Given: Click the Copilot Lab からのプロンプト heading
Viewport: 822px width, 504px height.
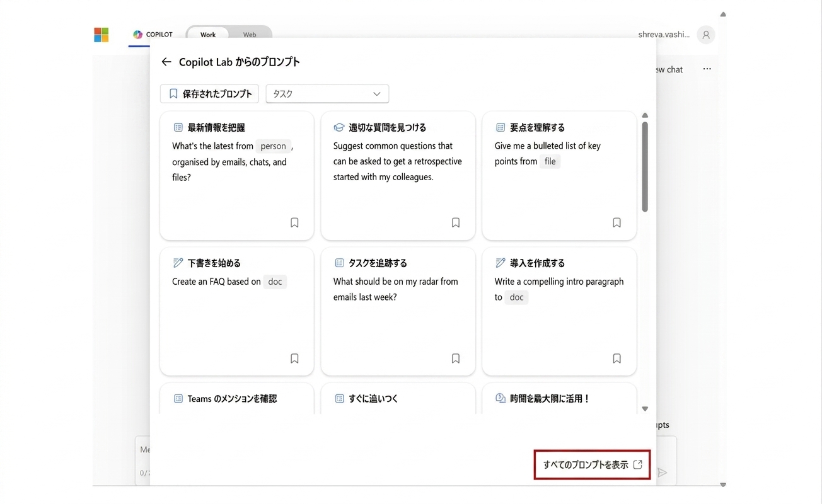Looking at the screenshot, I should 240,62.
